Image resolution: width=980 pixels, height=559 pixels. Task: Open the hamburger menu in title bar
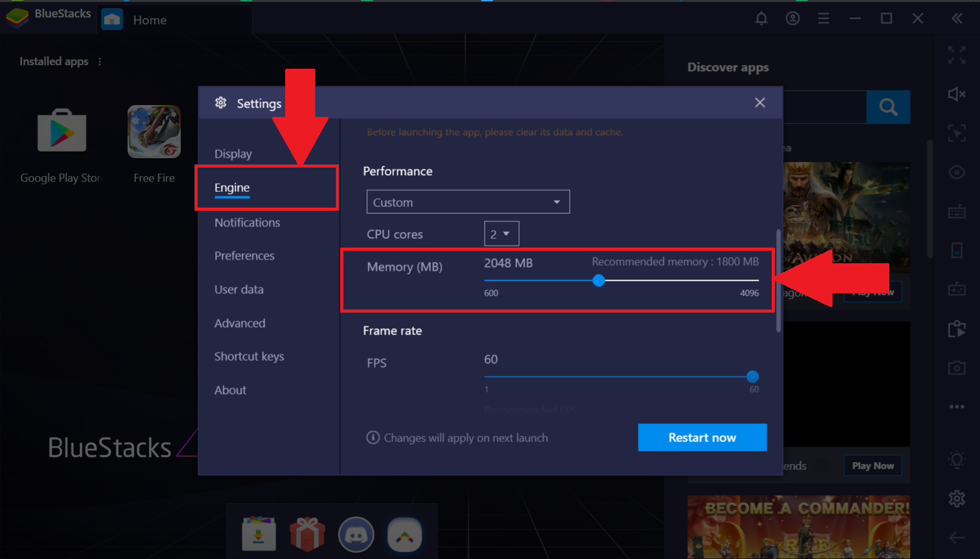(824, 19)
